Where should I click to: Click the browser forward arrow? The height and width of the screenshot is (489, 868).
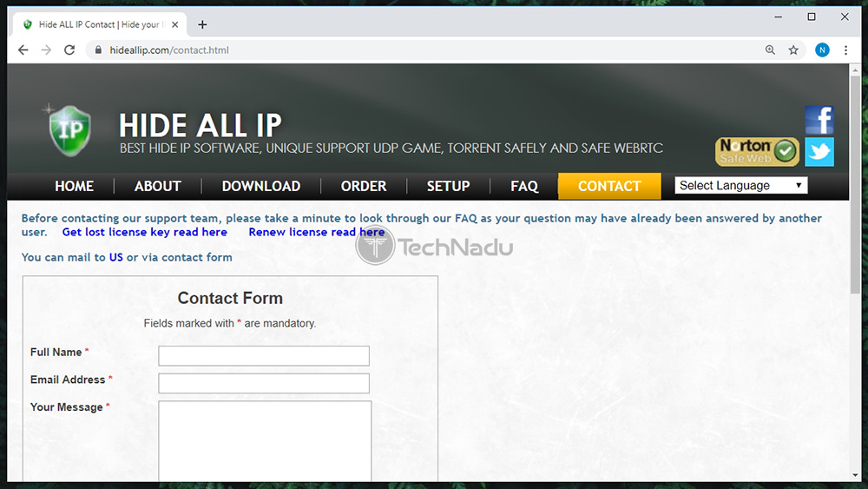47,50
